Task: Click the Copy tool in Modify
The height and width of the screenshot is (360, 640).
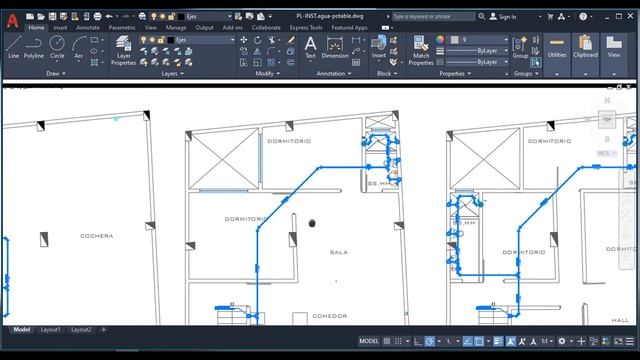Action: 244,51
